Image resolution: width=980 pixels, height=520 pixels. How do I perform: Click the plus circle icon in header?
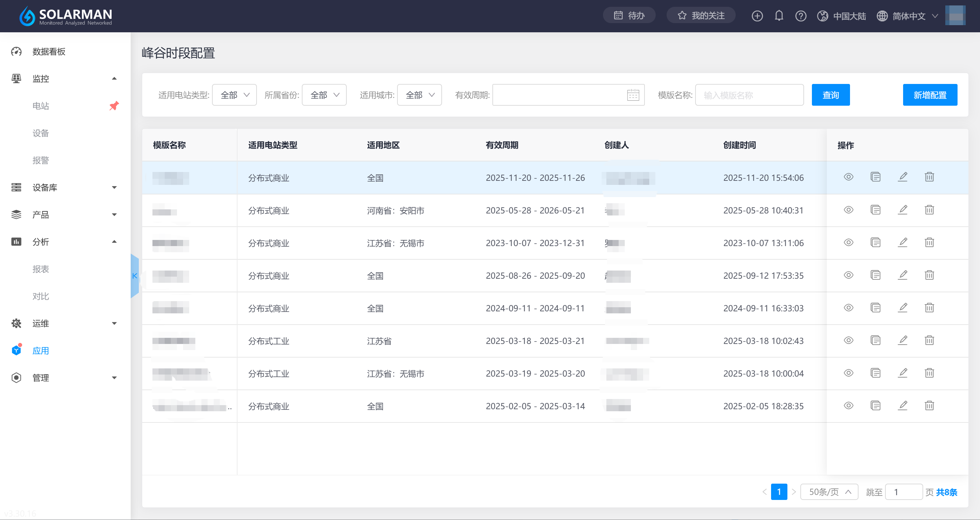(757, 16)
